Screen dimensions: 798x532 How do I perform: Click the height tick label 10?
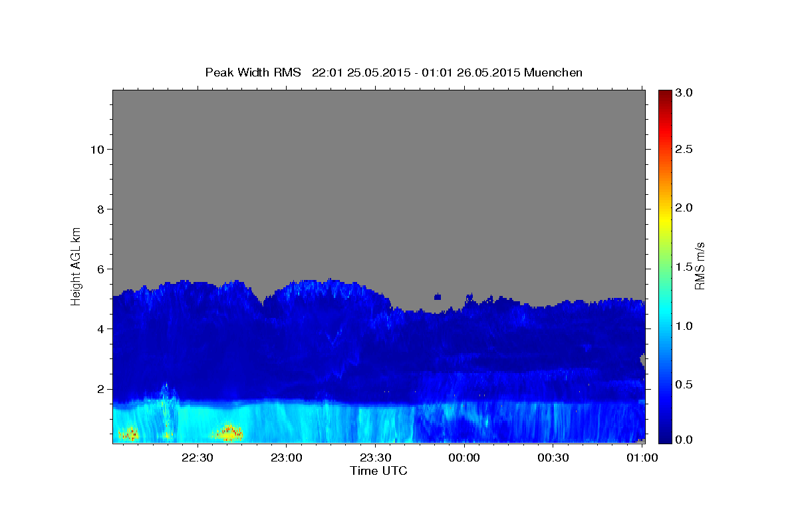click(96, 149)
